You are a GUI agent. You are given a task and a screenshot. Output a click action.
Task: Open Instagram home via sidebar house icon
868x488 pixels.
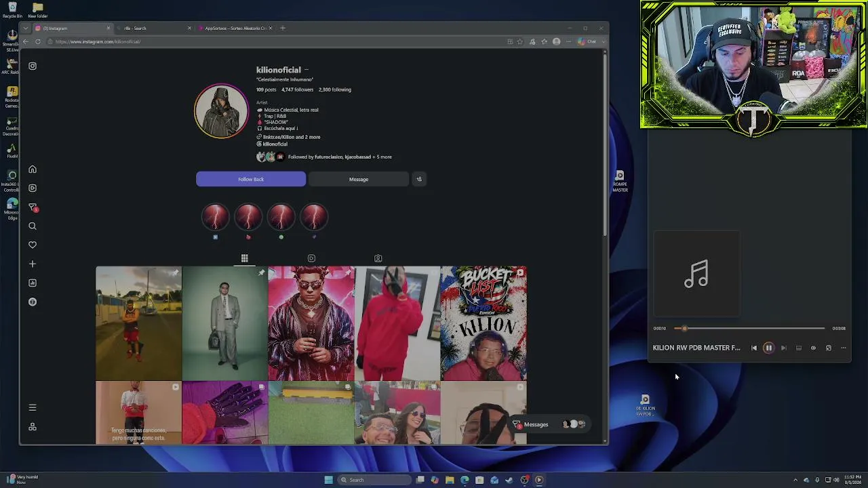[33, 169]
